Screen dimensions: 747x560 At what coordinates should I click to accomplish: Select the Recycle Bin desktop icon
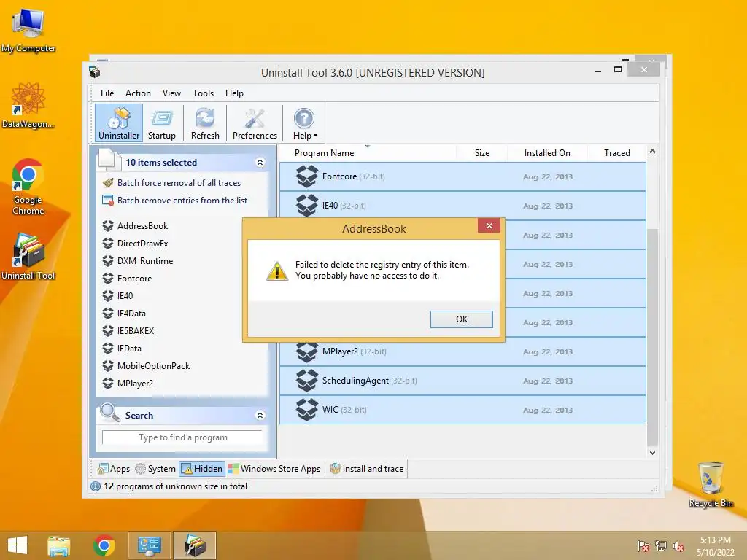coord(711,484)
